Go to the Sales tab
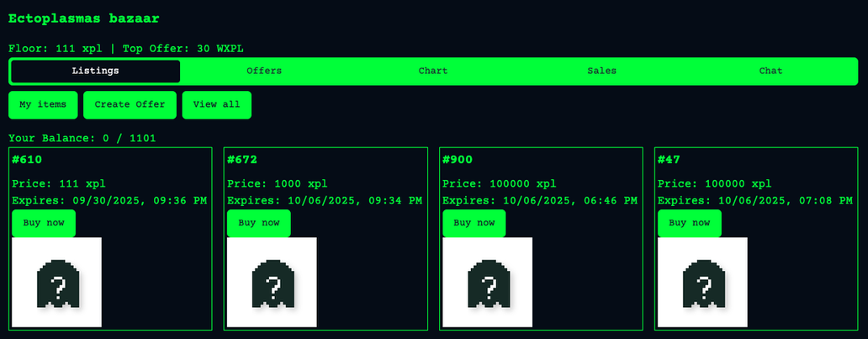The width and height of the screenshot is (868, 339). tap(601, 71)
